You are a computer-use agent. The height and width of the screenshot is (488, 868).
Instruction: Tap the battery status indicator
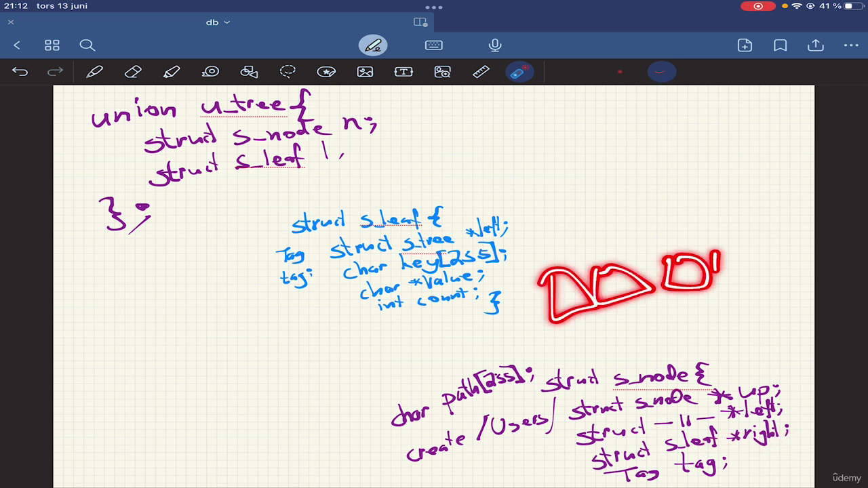853,6
